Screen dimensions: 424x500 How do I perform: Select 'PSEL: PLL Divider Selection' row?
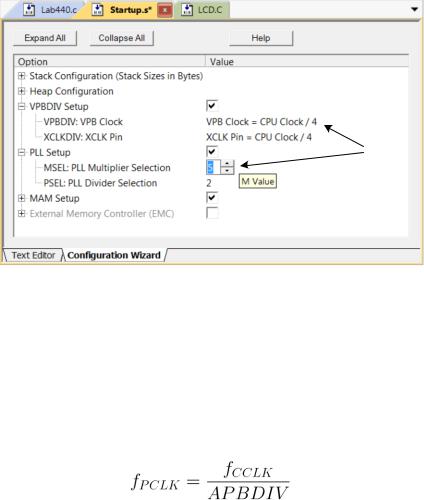[x=100, y=183]
